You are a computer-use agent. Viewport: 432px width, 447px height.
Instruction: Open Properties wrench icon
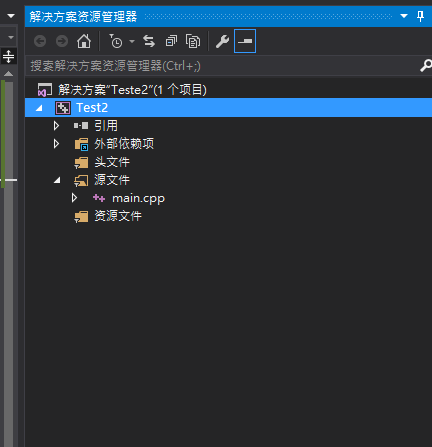(222, 41)
